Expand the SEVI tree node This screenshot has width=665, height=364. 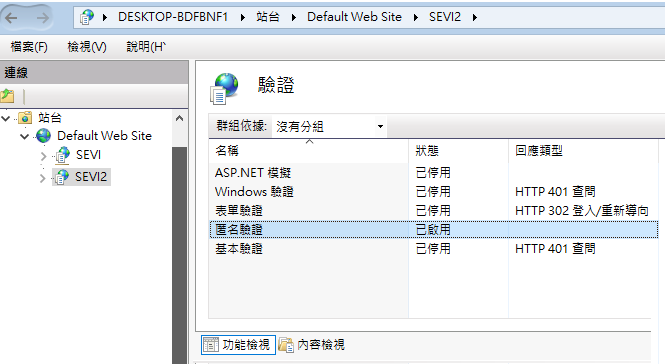(x=43, y=156)
